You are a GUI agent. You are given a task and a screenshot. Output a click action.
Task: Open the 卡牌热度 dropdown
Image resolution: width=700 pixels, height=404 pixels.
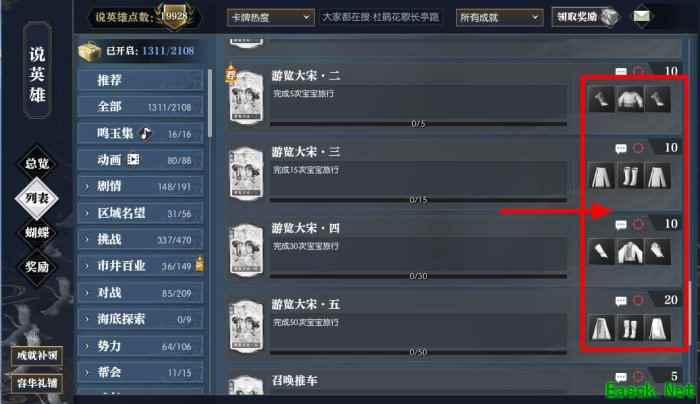[270, 18]
